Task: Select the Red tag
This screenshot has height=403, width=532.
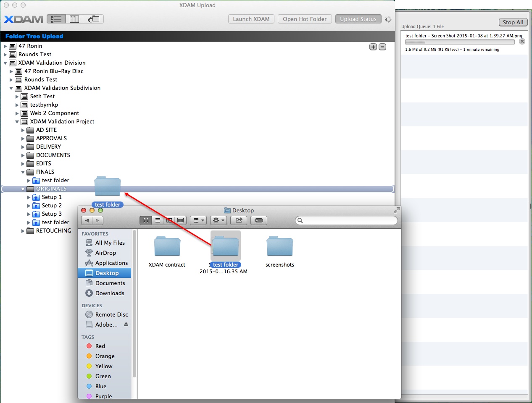Action: (x=100, y=346)
